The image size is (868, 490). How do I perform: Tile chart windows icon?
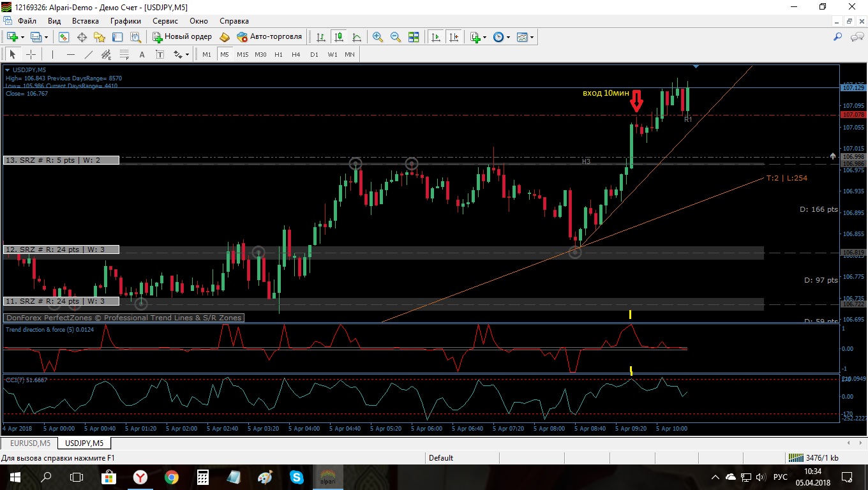[x=413, y=37]
